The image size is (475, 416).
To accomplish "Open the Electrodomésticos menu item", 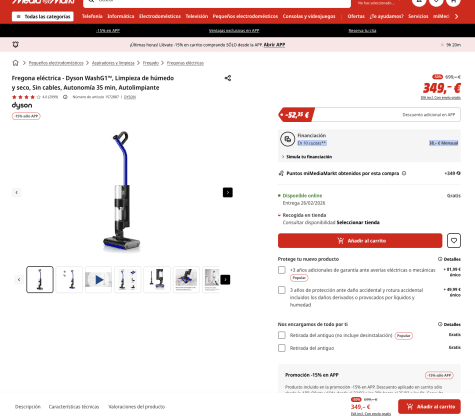I will 160,16.
